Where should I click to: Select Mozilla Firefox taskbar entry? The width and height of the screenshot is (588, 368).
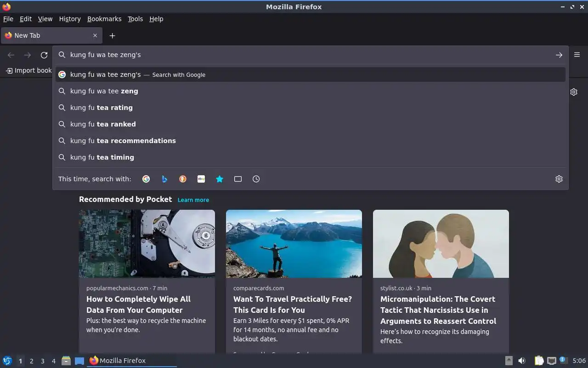point(132,361)
